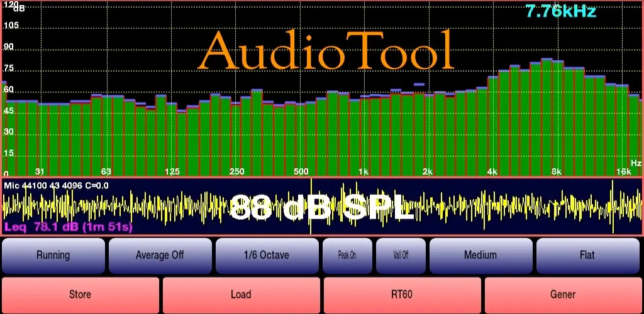
Task: Open the Gener signal generator
Action: pos(563,295)
